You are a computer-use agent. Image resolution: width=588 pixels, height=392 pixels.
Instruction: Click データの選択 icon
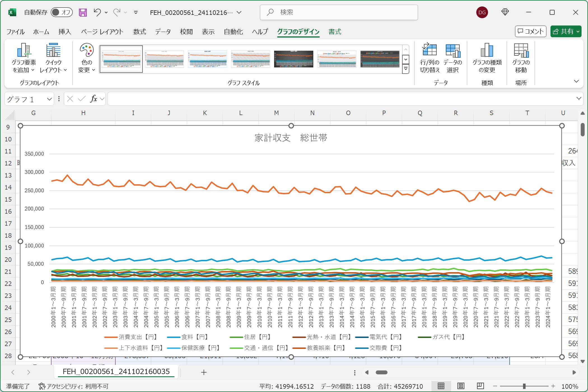coord(453,58)
